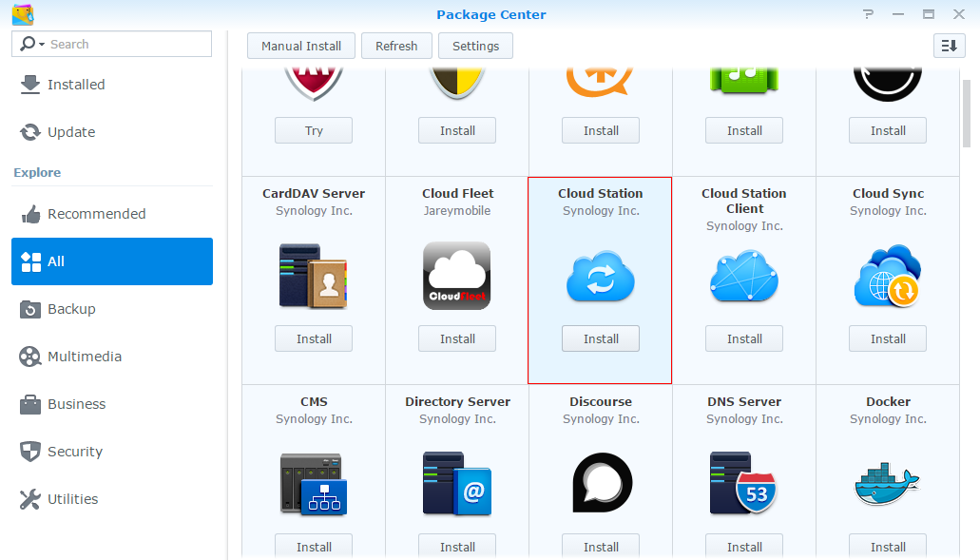Install DNS Server
This screenshot has width=980, height=560.
744,547
